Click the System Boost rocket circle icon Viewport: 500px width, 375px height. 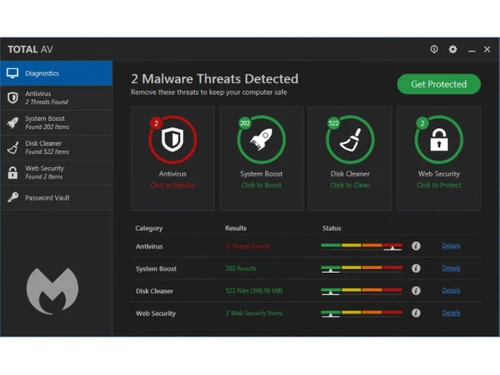click(261, 140)
